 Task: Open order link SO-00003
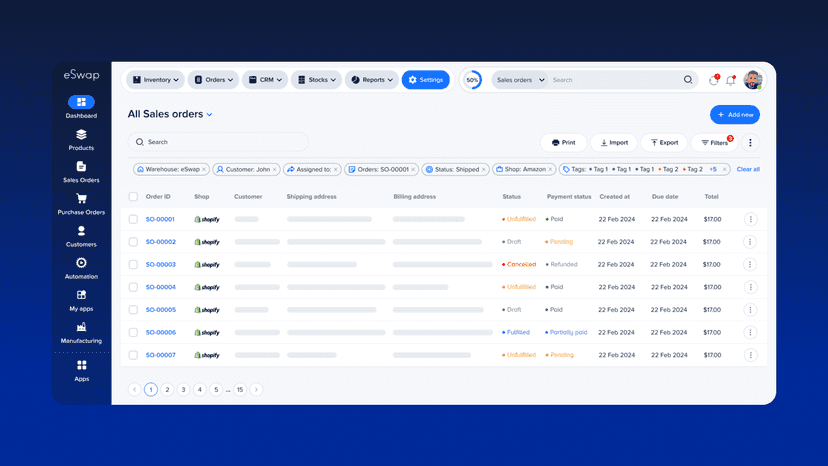coord(161,265)
